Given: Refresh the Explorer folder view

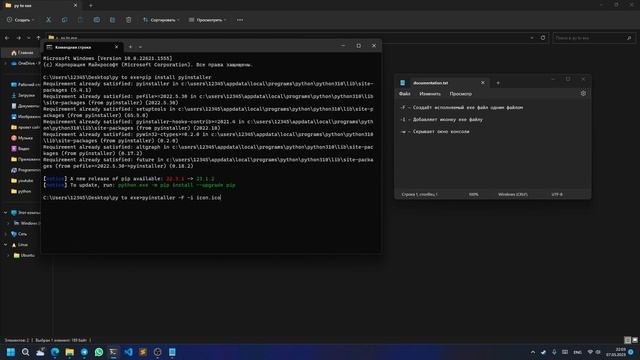Looking at the screenshot, I should [543, 38].
